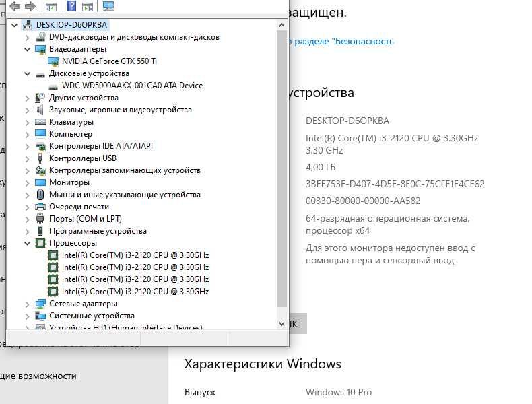532x404 pixels.
Task: Click the Scan for hardware changes monitor icon
Action: pos(108,6)
